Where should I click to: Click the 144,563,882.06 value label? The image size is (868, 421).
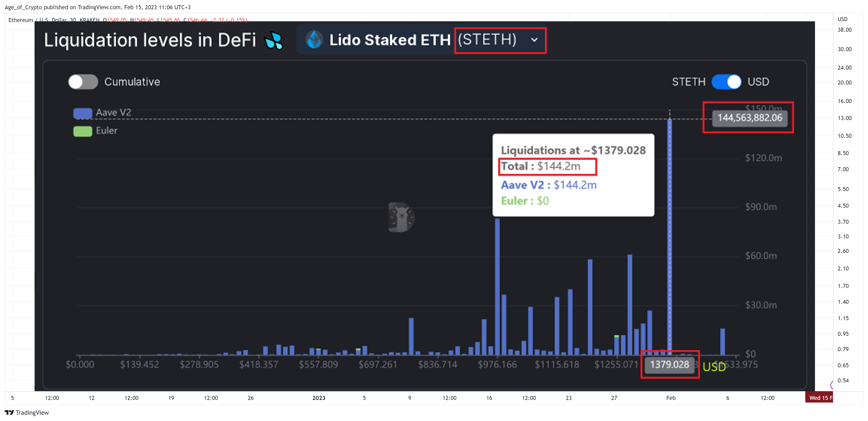750,118
